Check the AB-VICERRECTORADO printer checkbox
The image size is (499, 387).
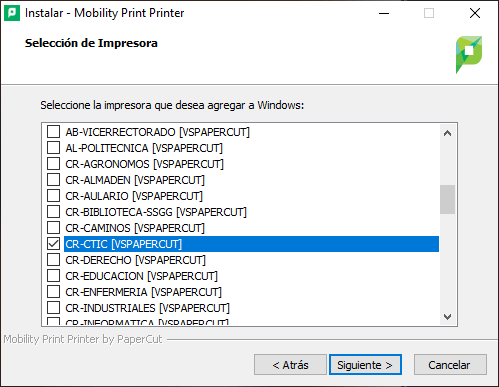[53, 132]
